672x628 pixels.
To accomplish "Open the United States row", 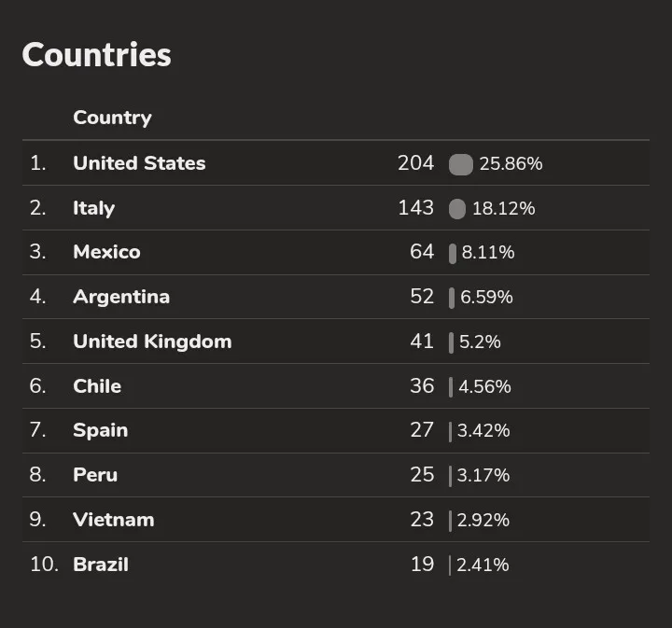I will [139, 163].
